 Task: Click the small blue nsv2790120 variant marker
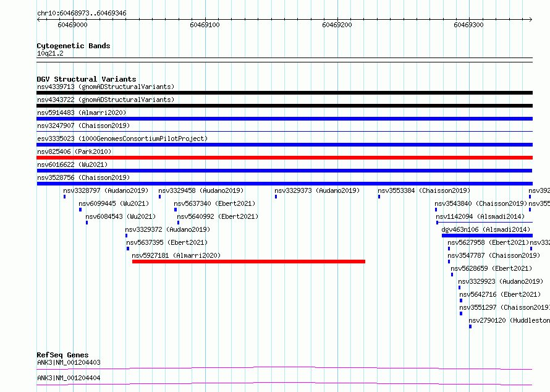(470, 326)
